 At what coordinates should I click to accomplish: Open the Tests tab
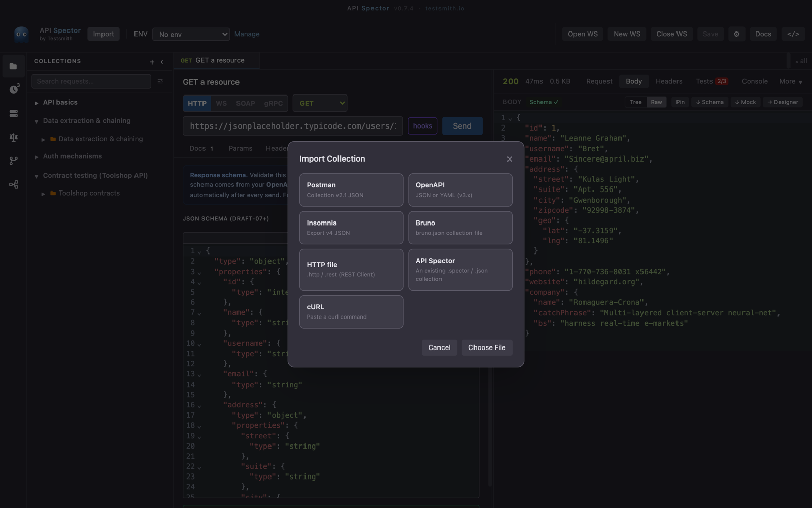(712, 81)
